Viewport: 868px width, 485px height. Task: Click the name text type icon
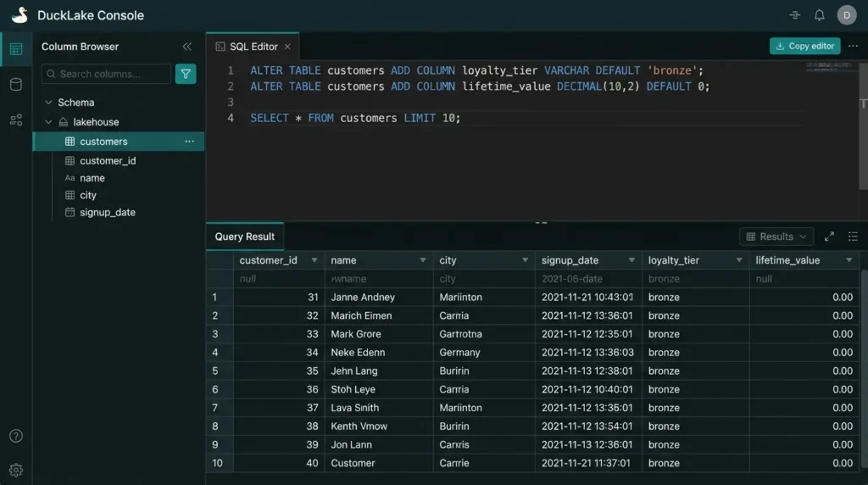coord(70,178)
